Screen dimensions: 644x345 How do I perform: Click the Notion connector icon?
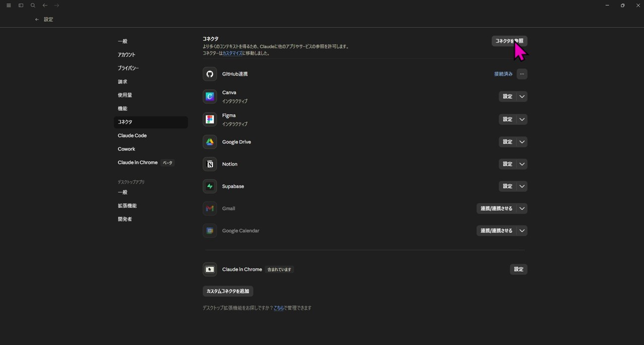[x=210, y=164]
